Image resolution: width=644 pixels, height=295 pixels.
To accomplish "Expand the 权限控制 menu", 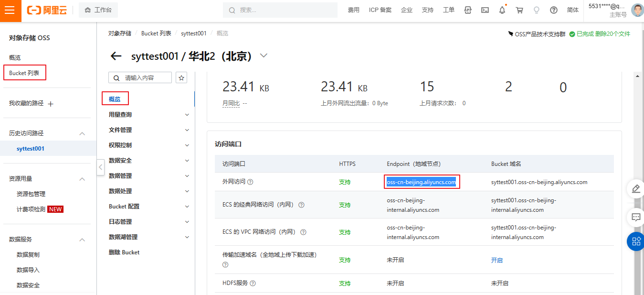I will 187,145.
